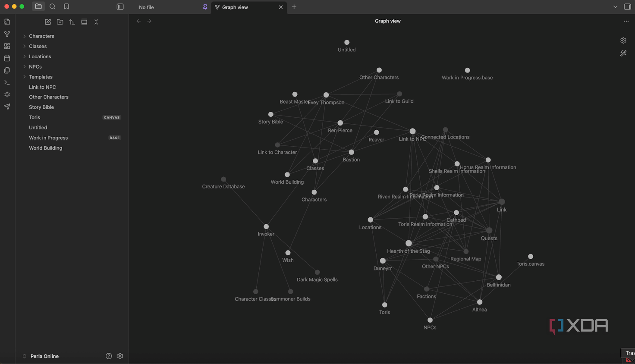Click the paper plane ribbon icon
Image resolution: width=635 pixels, height=364 pixels.
7,107
